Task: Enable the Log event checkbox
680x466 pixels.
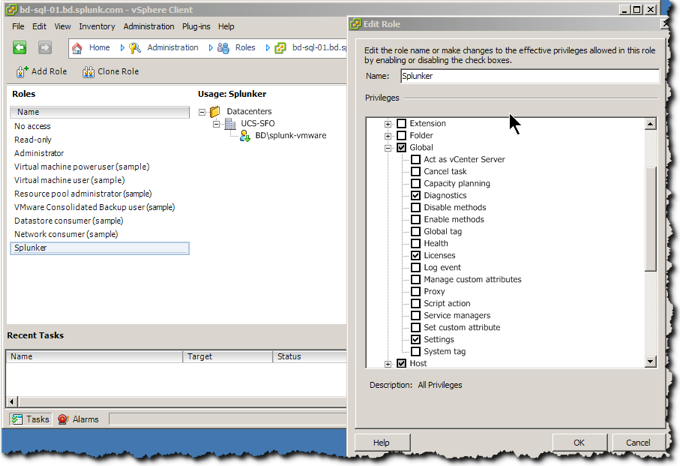Action: point(415,267)
